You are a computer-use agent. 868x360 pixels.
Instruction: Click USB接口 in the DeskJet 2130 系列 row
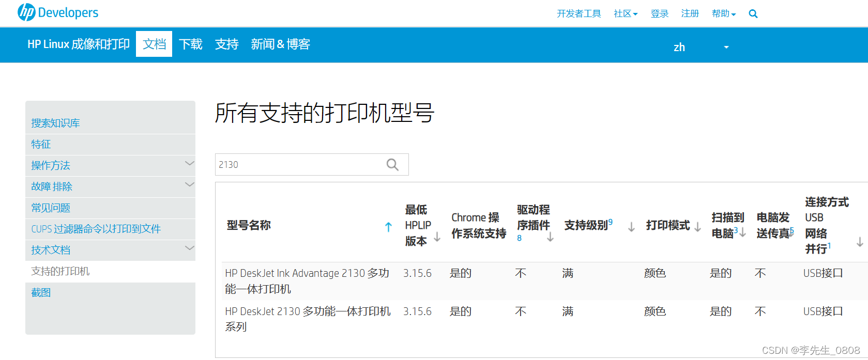tap(823, 311)
